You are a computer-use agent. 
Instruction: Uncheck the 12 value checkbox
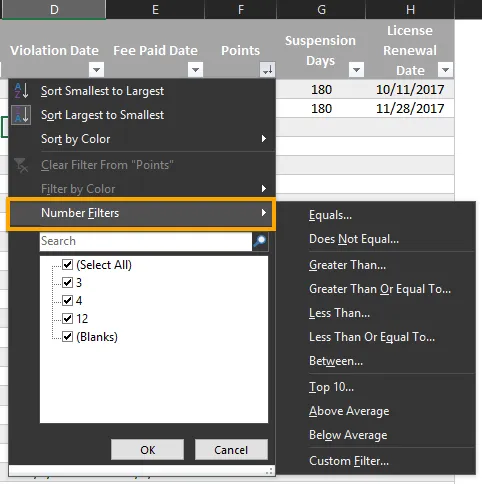click(x=67, y=319)
